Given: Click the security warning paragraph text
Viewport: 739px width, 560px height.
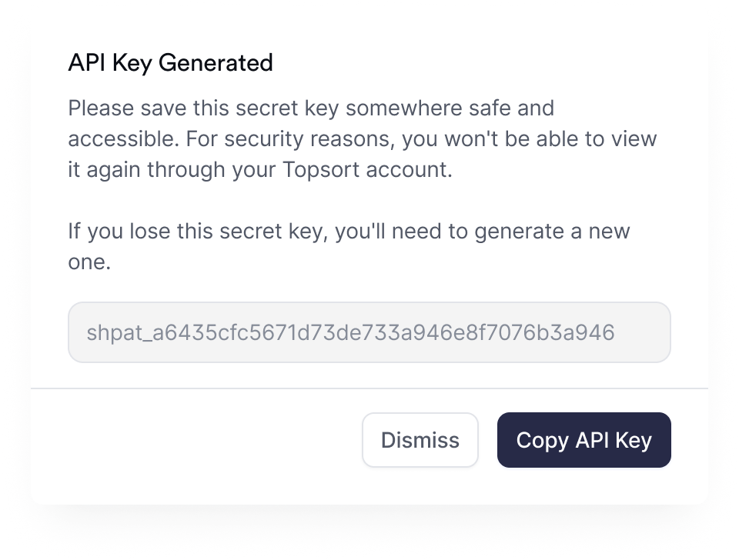Looking at the screenshot, I should pos(362,138).
